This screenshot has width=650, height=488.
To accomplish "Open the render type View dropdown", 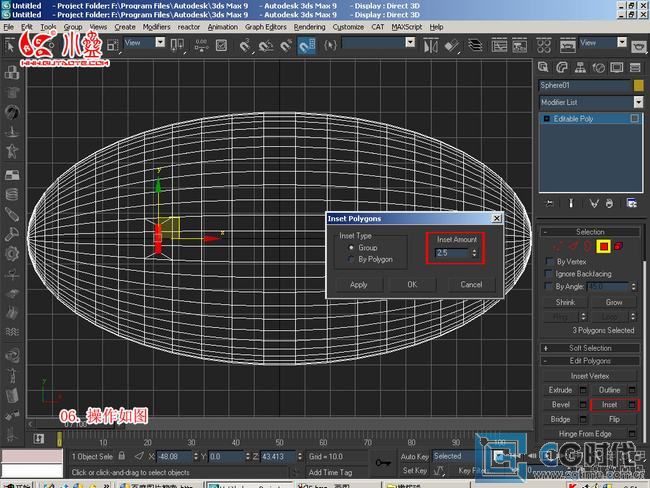I will [621, 43].
